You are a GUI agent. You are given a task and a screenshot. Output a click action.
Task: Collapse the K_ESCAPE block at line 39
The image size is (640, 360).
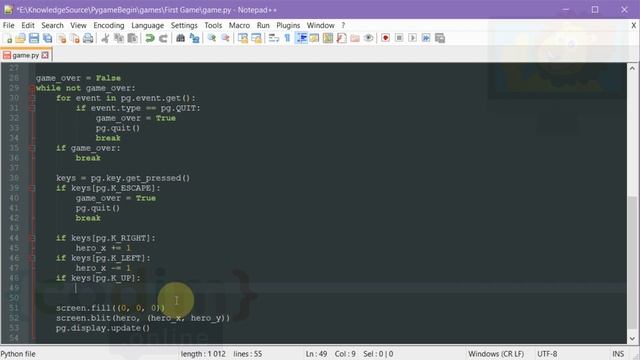[32, 188]
